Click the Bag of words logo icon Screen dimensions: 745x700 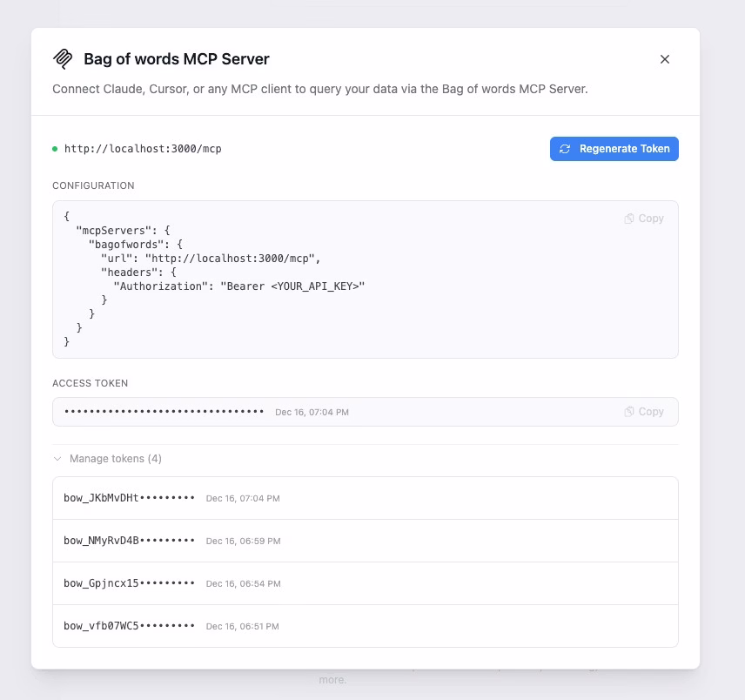click(x=63, y=59)
